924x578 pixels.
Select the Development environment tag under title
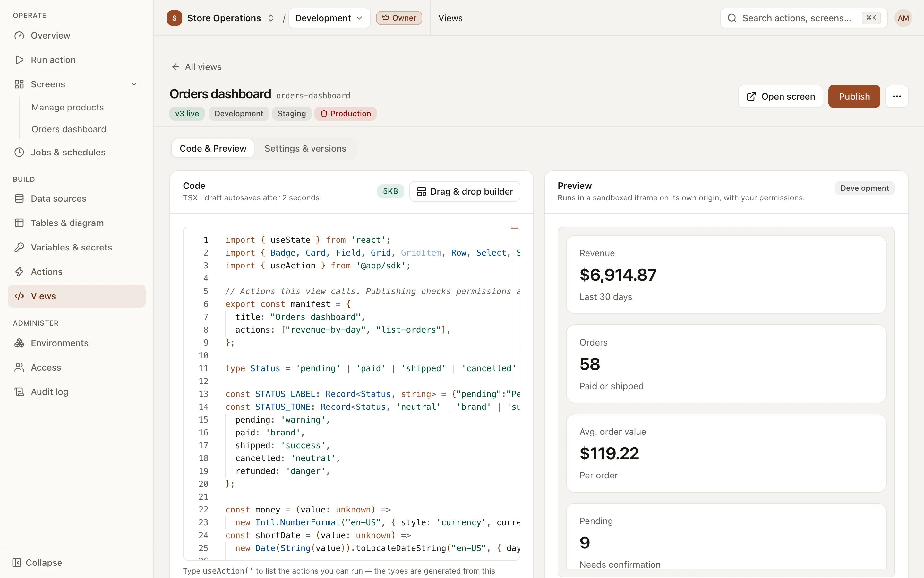click(x=239, y=114)
